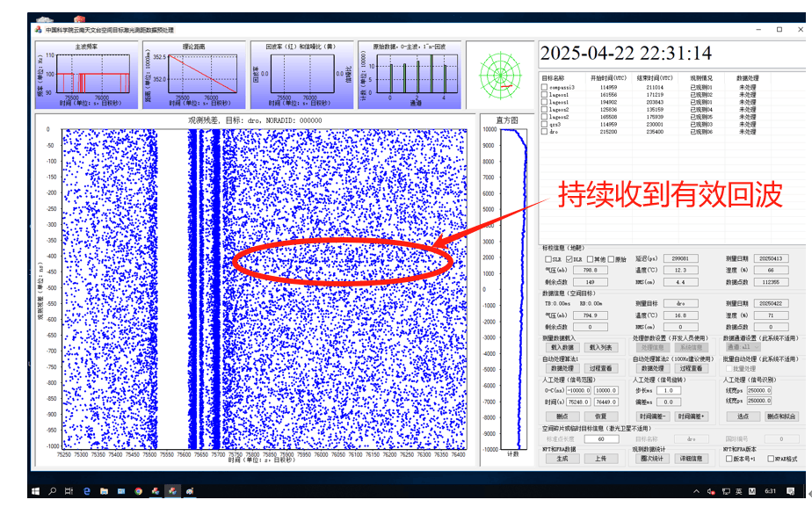Open Google Chrome from the taskbar
The height and width of the screenshot is (507, 812).
point(138,490)
